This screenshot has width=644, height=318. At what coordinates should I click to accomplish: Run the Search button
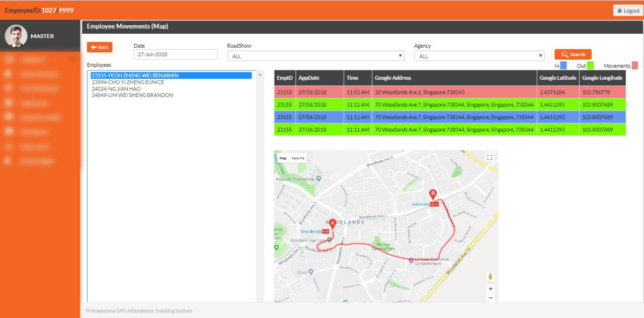tap(573, 54)
